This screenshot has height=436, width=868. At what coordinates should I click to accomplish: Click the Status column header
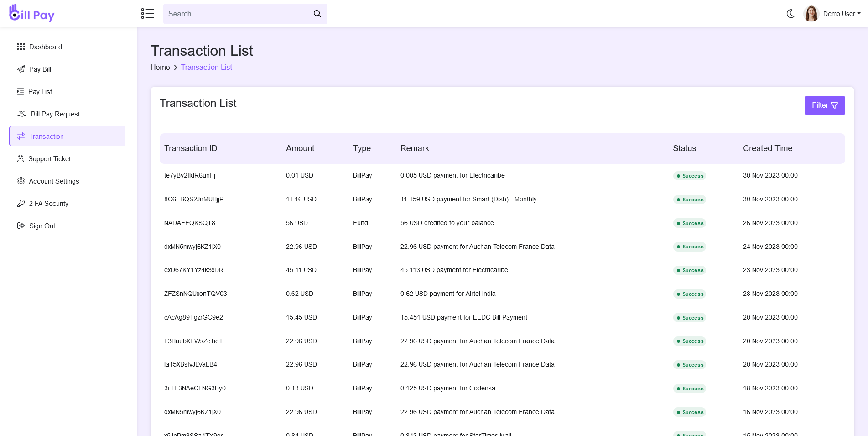coord(685,148)
